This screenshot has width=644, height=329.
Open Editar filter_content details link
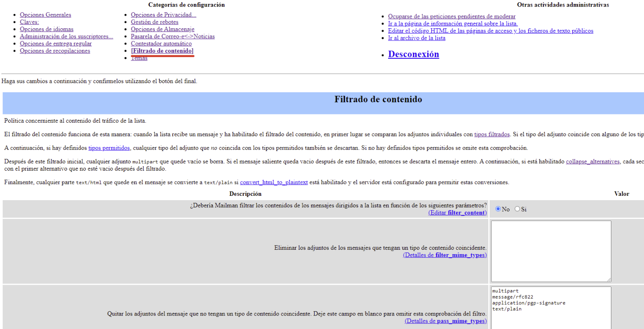[457, 213]
